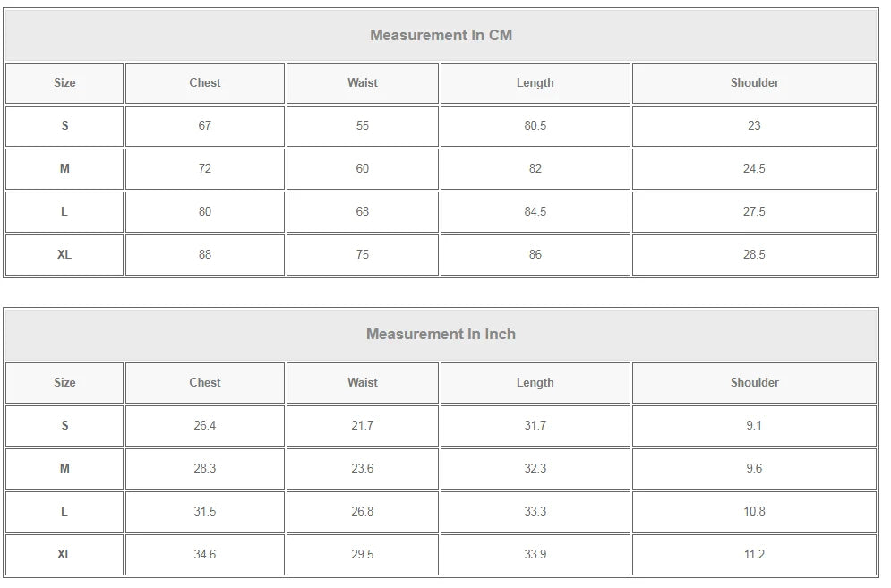
Task: Select the length cell showing 32.3 inches
Action: pyautogui.click(x=535, y=469)
